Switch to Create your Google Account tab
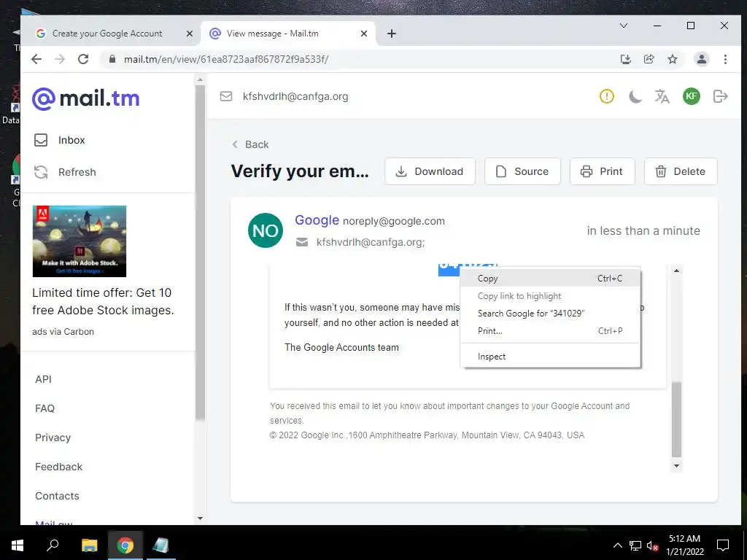Screen dimensions: 747x560 tap(107, 34)
